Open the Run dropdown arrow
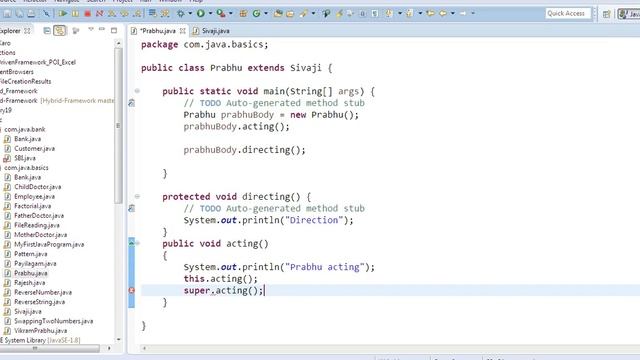This screenshot has width=640, height=360. pyautogui.click(x=210, y=14)
